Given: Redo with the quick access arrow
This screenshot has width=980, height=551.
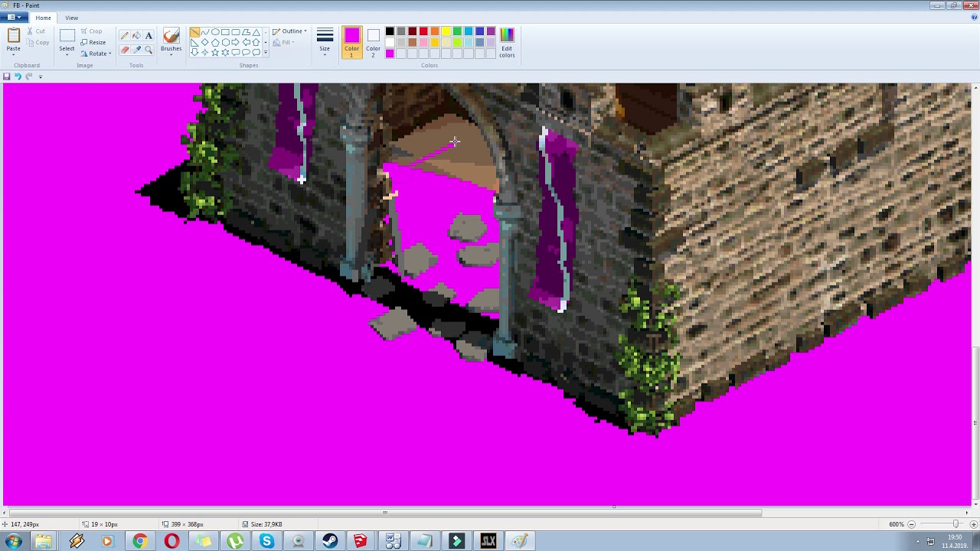Looking at the screenshot, I should point(29,77).
